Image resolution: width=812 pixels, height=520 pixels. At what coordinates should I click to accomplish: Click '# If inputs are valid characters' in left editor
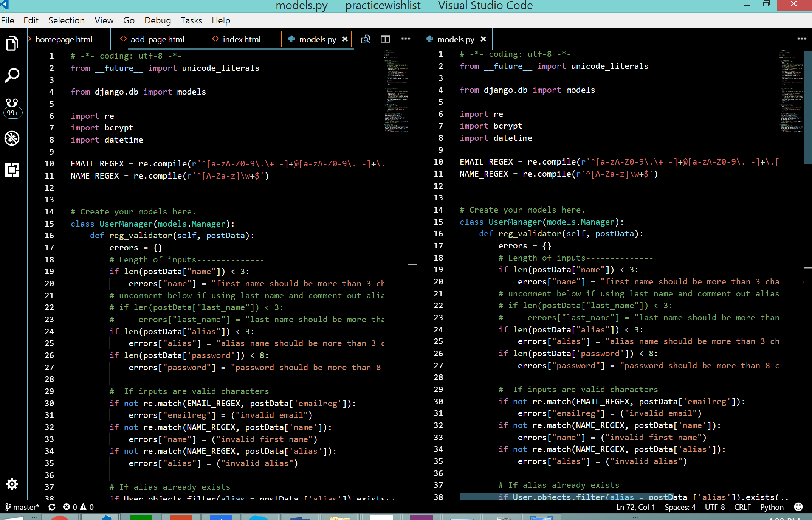pos(189,391)
